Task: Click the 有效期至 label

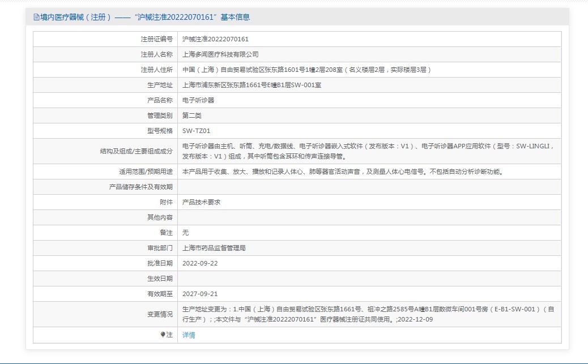Action: [160, 294]
